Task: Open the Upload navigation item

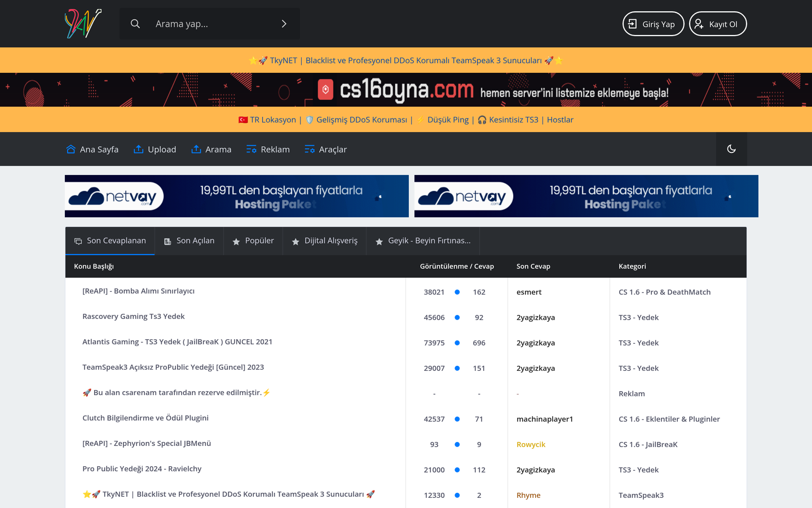Action: pyautogui.click(x=155, y=149)
